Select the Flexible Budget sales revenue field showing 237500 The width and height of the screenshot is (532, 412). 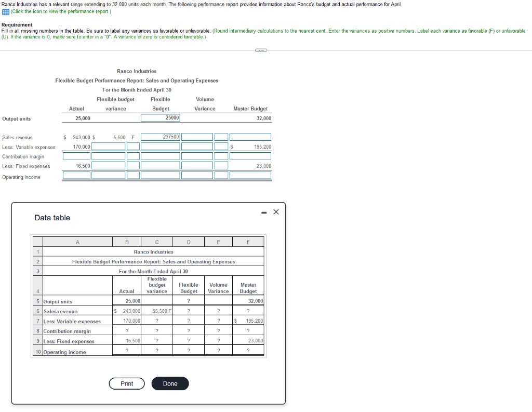161,137
